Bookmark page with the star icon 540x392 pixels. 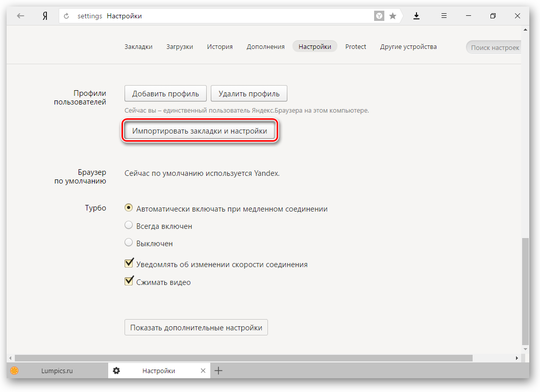[x=392, y=16]
